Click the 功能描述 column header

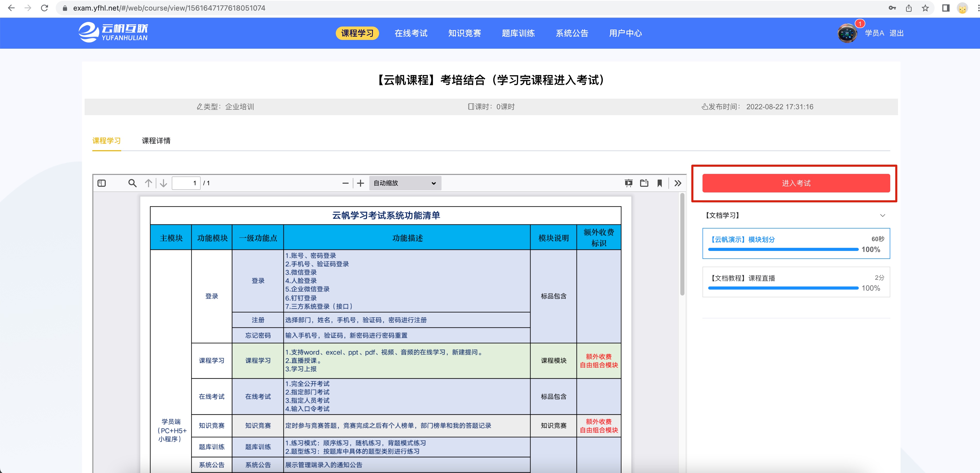(407, 238)
